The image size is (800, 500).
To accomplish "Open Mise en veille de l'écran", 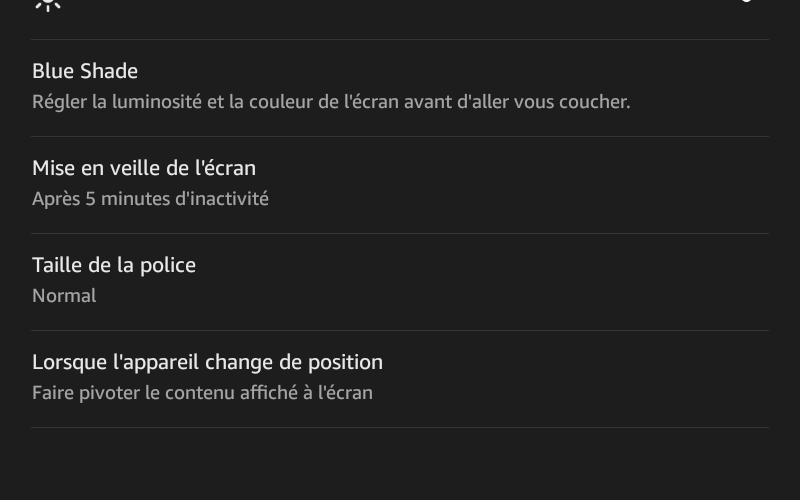I will click(x=400, y=185).
